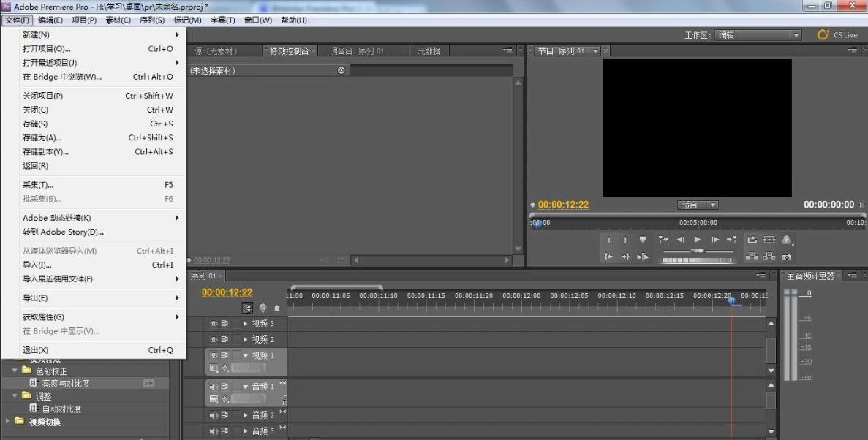This screenshot has width=868, height=440.
Task: Click the shuttle slider in program monitor
Action: coord(698,251)
